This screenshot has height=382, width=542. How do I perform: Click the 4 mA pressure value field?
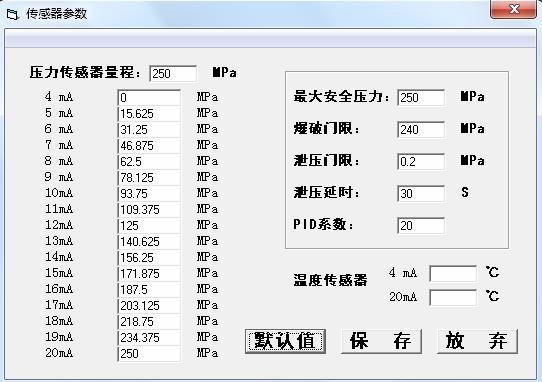click(149, 97)
